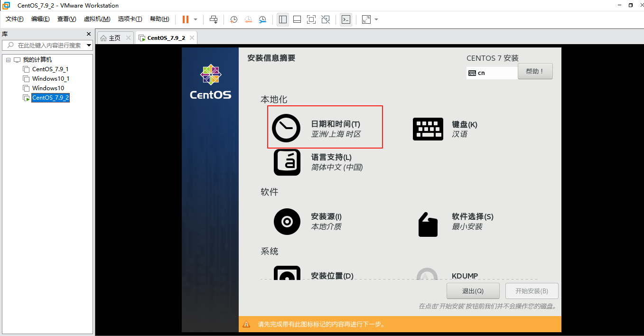Revert the VM to its previous snapshot

pos(248,19)
